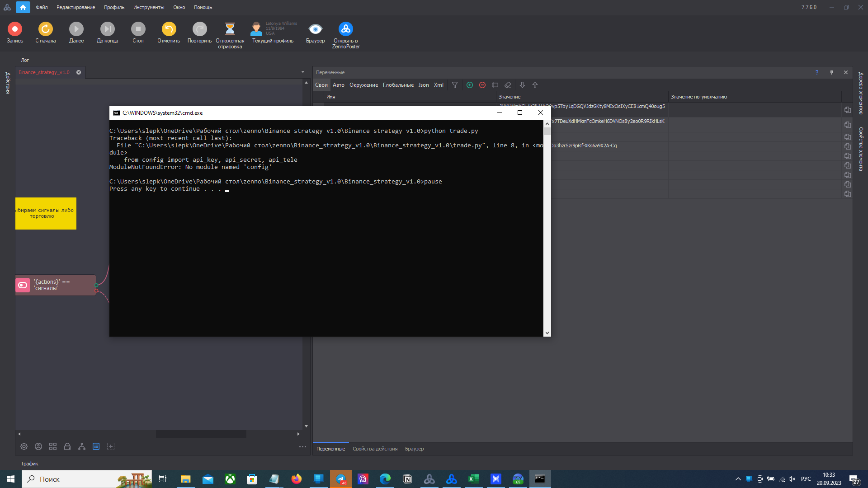Screen dimensions: 868x488
Task: Toggle the lock icon in bottom toolbar
Action: [67, 446]
